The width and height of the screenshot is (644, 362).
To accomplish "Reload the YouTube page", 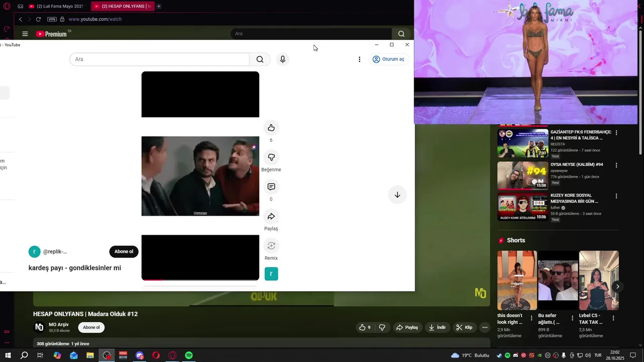I will click(x=38, y=19).
